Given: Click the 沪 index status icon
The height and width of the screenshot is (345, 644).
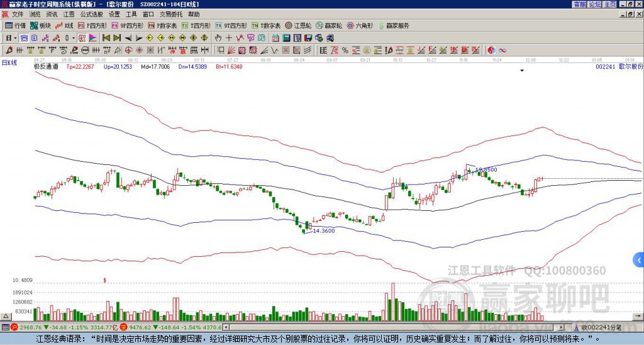Looking at the screenshot, I should pyautogui.click(x=14, y=327).
